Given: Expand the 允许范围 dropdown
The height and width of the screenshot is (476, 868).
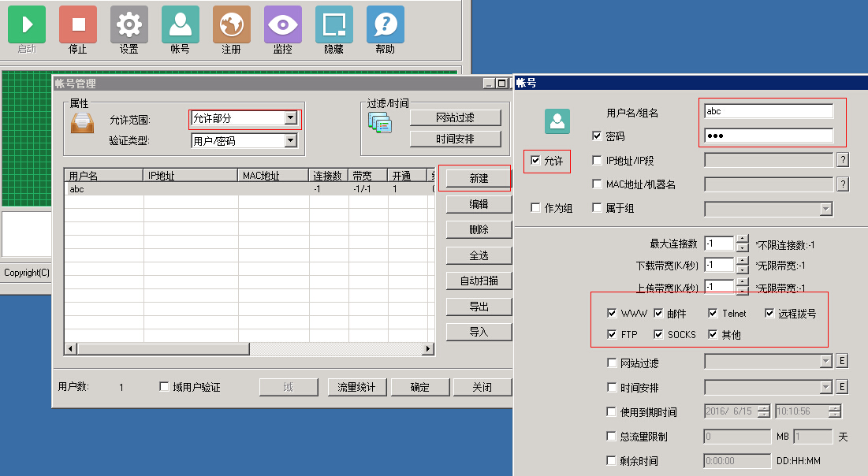Looking at the screenshot, I should point(290,118).
